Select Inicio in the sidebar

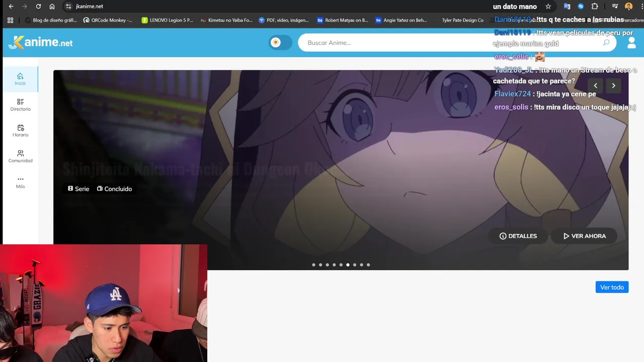tap(20, 79)
